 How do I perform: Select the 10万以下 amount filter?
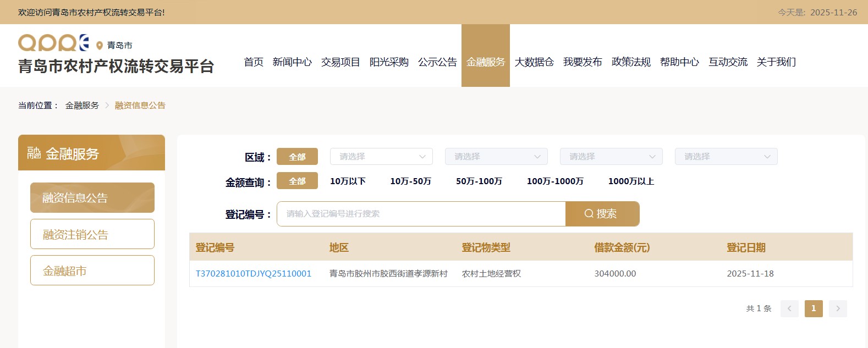coord(348,181)
